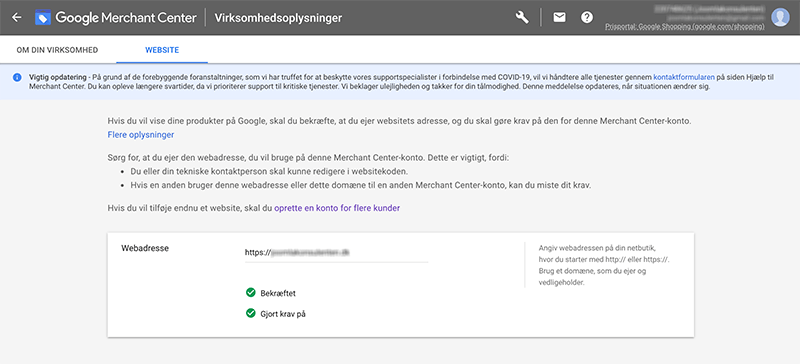Open the kontaktformularen link
This screenshot has width=800, height=364.
684,77
